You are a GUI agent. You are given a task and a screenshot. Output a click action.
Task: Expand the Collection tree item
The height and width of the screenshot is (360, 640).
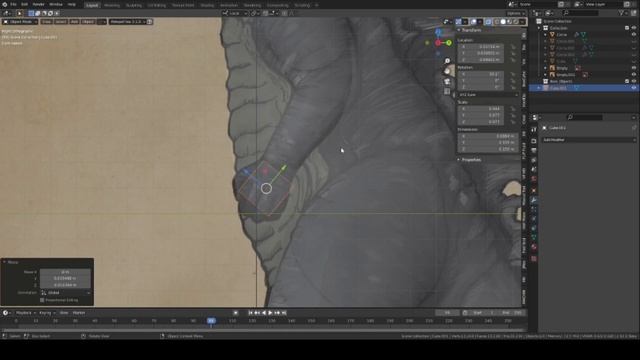click(x=540, y=28)
